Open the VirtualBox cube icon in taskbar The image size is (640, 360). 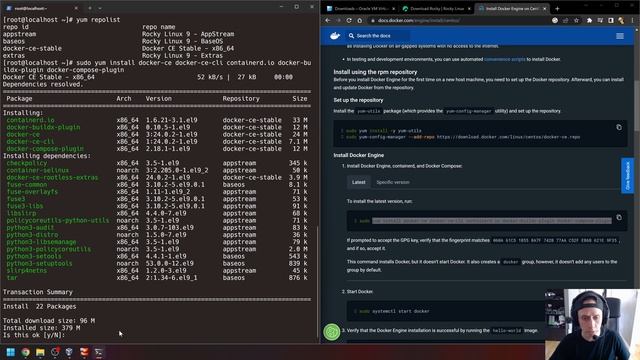click(69, 352)
